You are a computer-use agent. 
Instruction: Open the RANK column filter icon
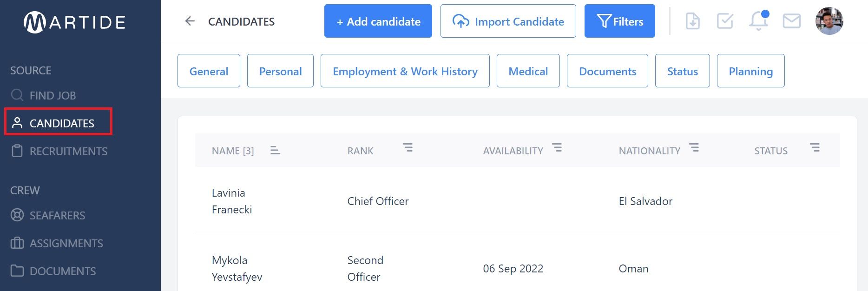click(408, 148)
